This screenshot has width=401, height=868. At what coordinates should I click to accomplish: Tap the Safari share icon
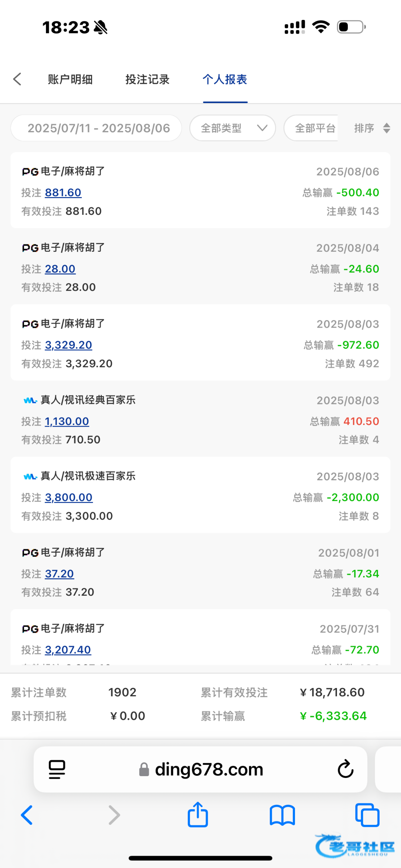(x=198, y=815)
